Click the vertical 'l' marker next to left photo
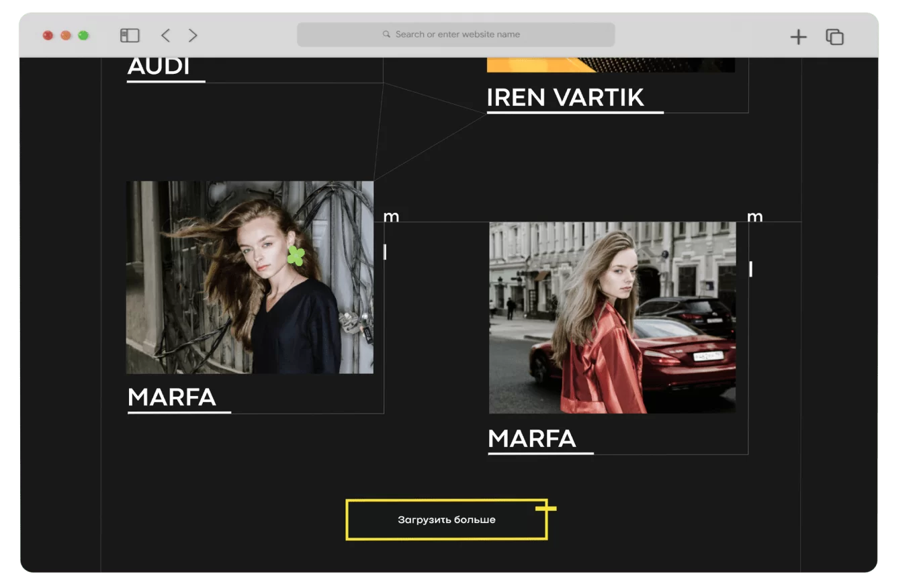Screen dimensions: 919x588 click(x=385, y=251)
